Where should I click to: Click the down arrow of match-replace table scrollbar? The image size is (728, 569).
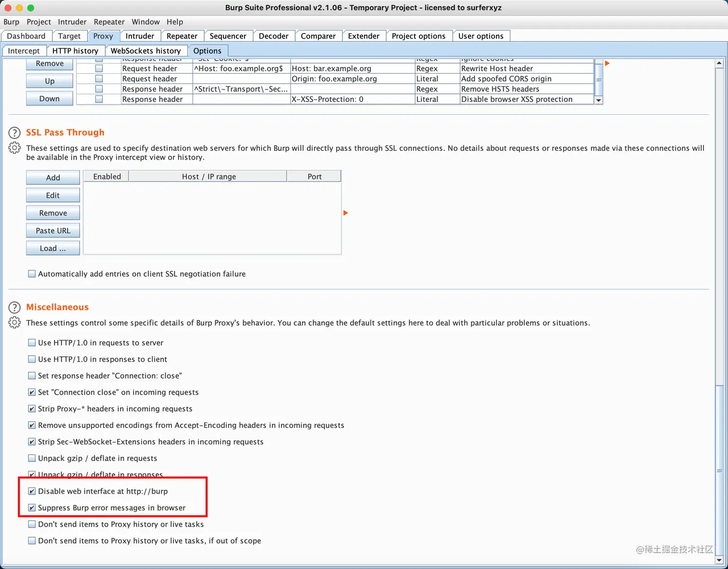tap(598, 100)
